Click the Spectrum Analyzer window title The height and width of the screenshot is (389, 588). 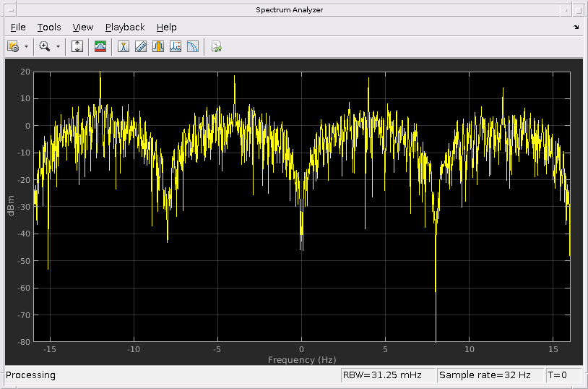[x=289, y=10]
